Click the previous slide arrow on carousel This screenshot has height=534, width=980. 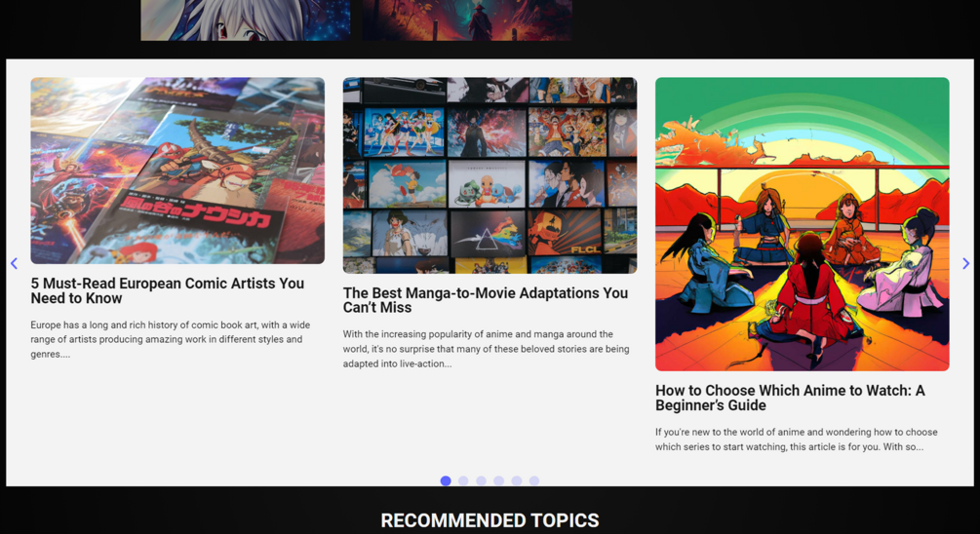click(14, 263)
